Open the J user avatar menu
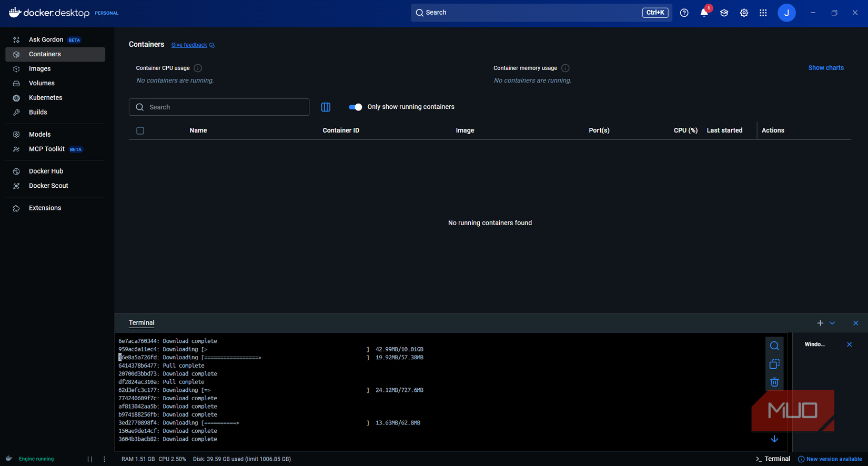 tap(786, 13)
